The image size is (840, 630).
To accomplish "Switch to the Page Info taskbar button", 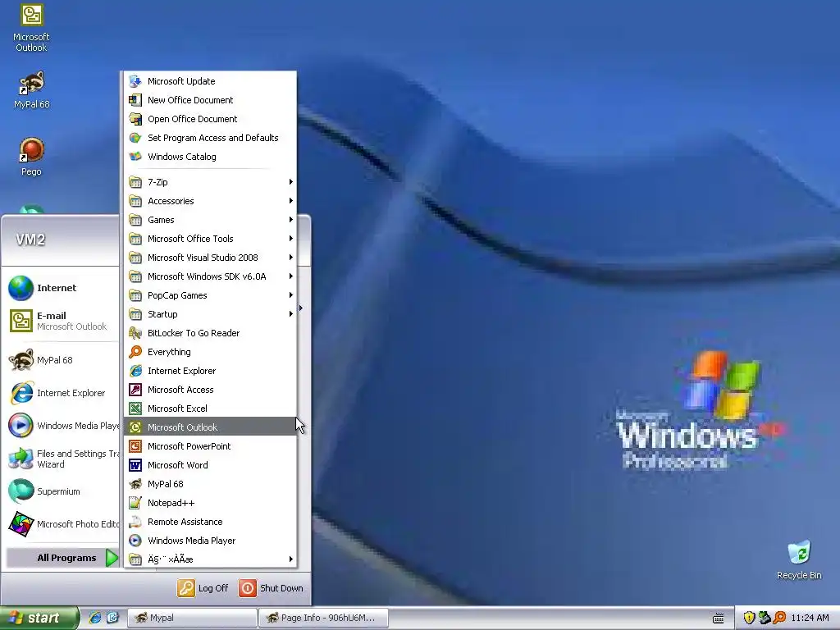I will click(323, 618).
